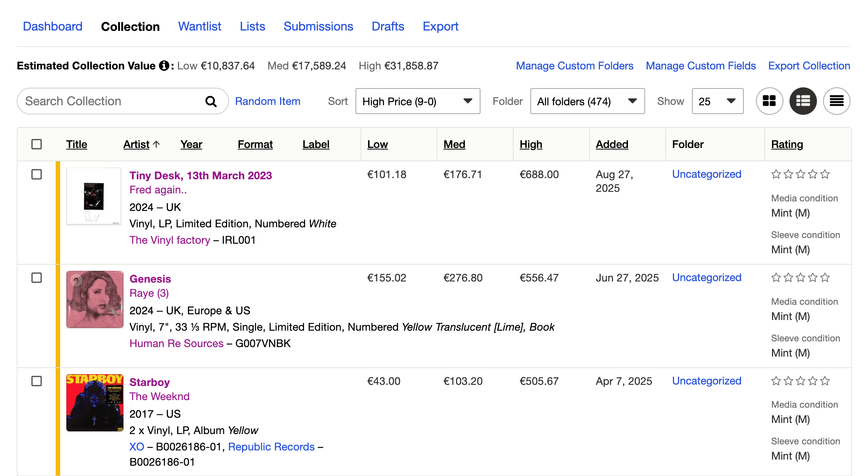This screenshot has height=476, width=868.
Task: Rate Tiny Desk with five stars
Action: click(x=825, y=174)
